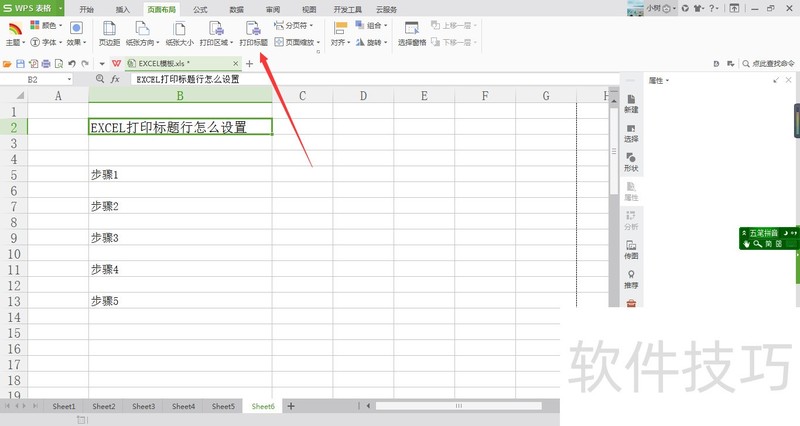Click the vertical scrollbar thumb
The height and width of the screenshot is (426, 800).
click(614, 151)
